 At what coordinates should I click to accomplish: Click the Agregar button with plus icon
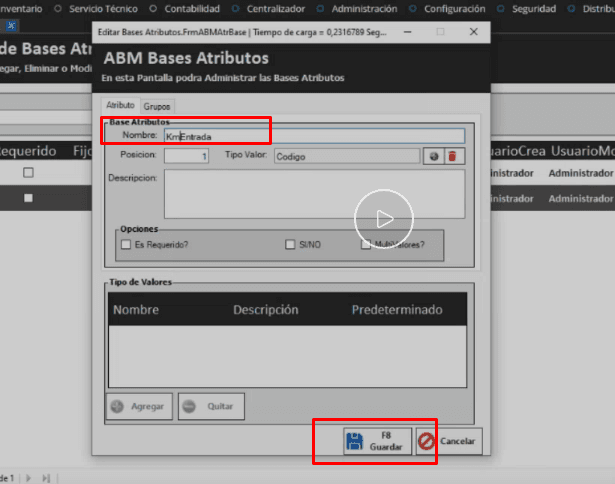tap(138, 407)
